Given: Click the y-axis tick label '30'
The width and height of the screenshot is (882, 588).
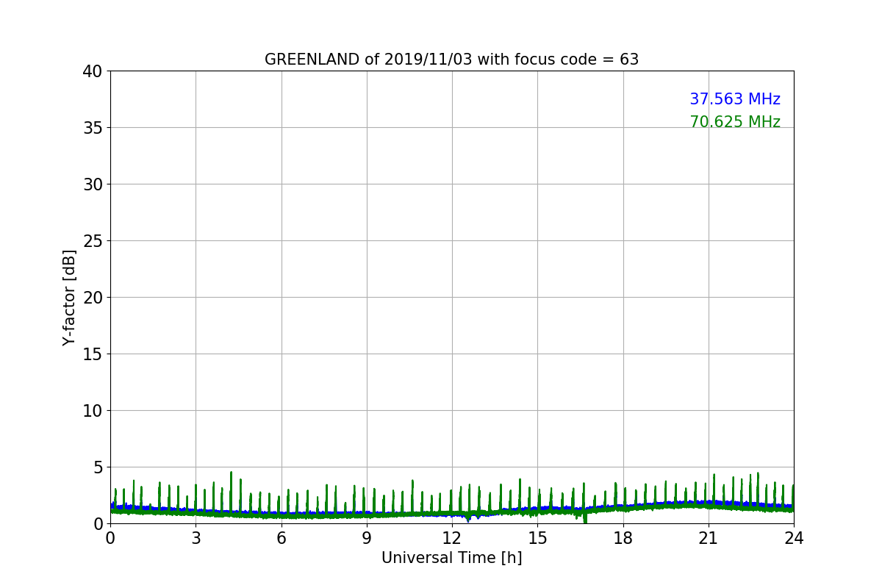Looking at the screenshot, I should (x=93, y=184).
